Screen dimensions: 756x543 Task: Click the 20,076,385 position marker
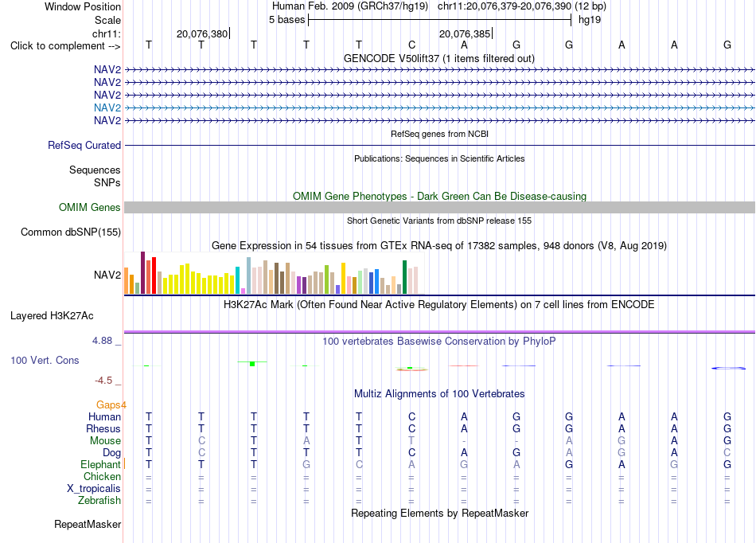[465, 33]
